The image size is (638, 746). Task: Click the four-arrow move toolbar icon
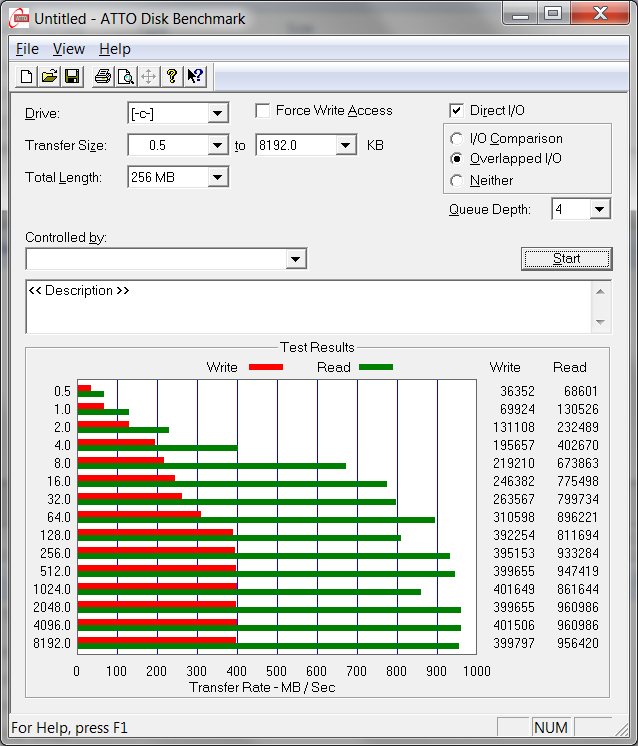pyautogui.click(x=148, y=76)
